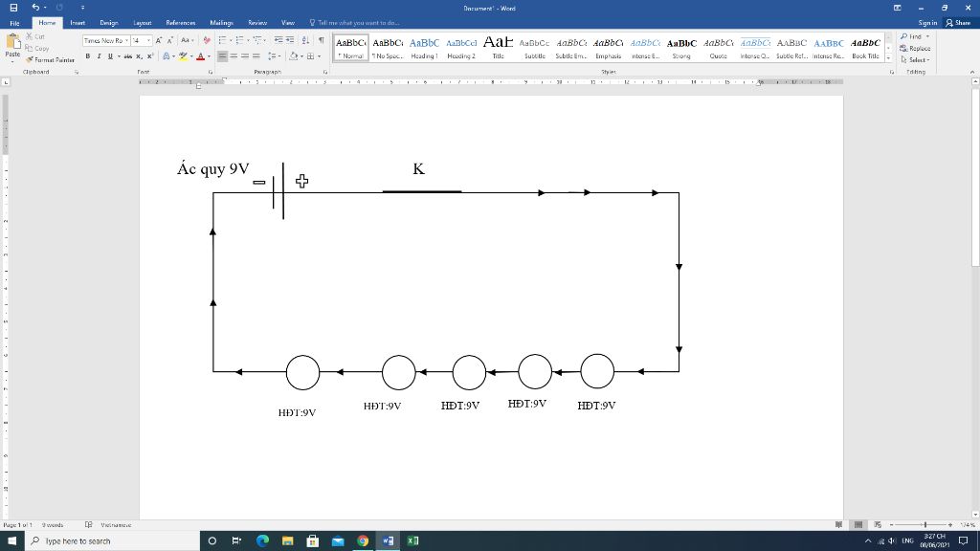The height and width of the screenshot is (551, 980).
Task: Decrease paragraph indent
Action: point(278,40)
